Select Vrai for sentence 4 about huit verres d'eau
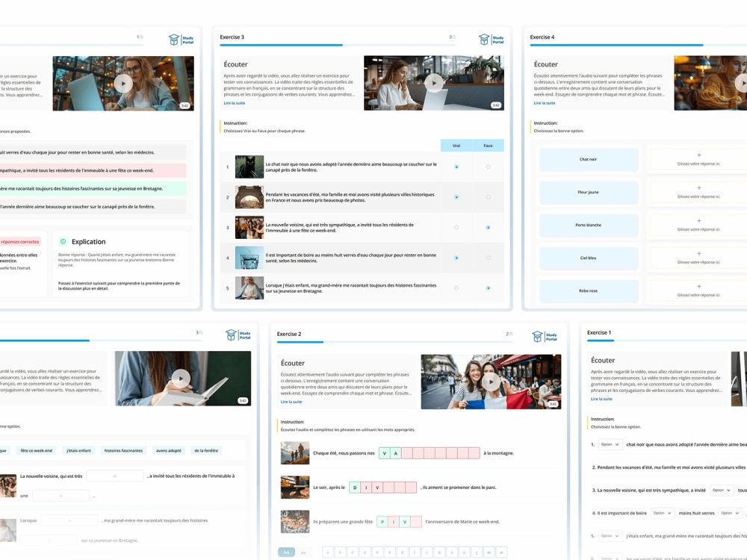Screen dimensions: 747x560 point(456,258)
